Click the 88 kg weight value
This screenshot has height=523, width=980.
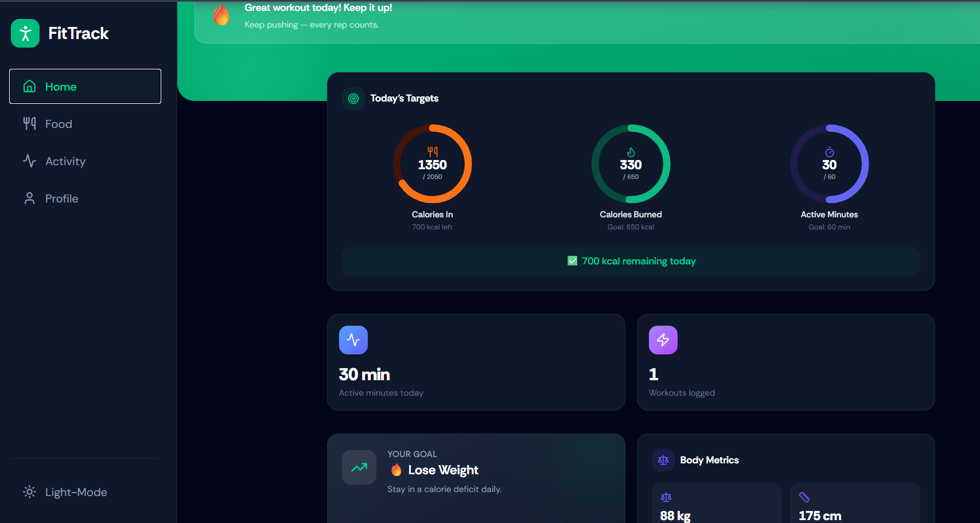point(675,516)
